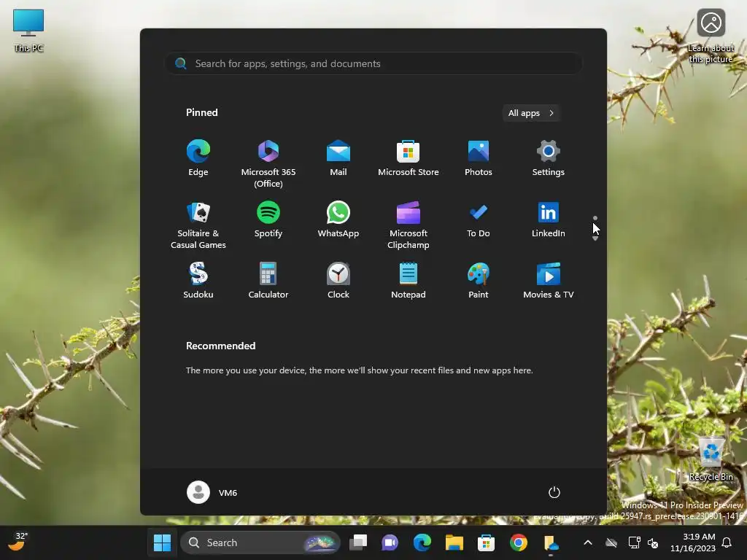Click Learn about this picture icon
Viewport: 747px width, 560px height.
(x=711, y=36)
